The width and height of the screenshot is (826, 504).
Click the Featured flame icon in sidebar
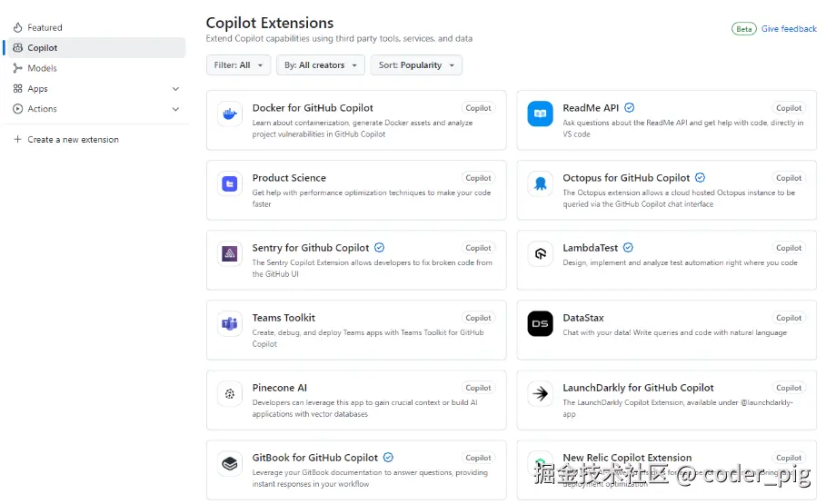pos(18,27)
